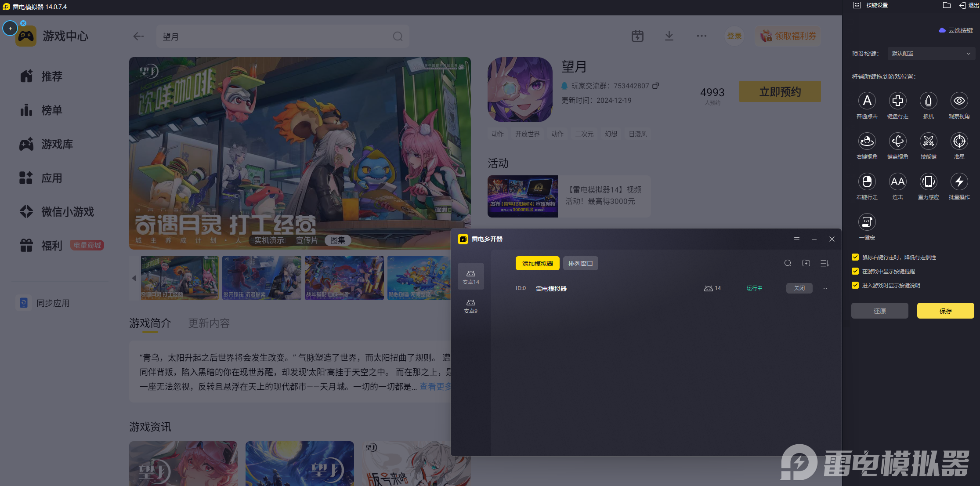This screenshot has width=980, height=486.
Task: Open the 推荐 section in sidebar
Action: [x=41, y=76]
